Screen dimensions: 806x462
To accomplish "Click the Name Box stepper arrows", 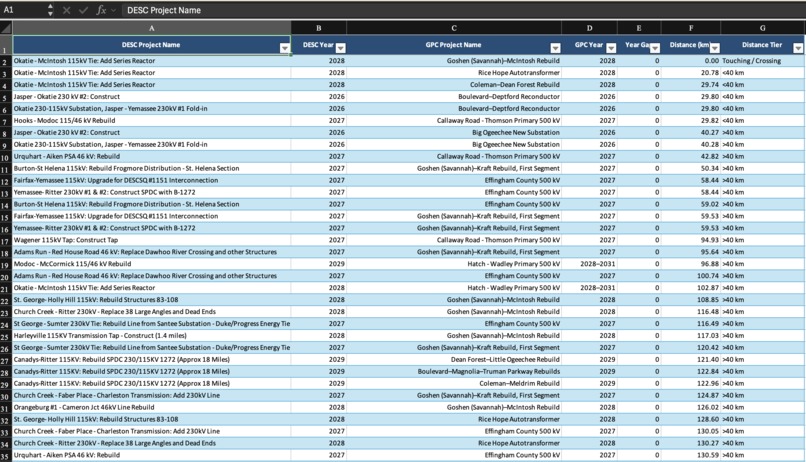I will (x=50, y=10).
